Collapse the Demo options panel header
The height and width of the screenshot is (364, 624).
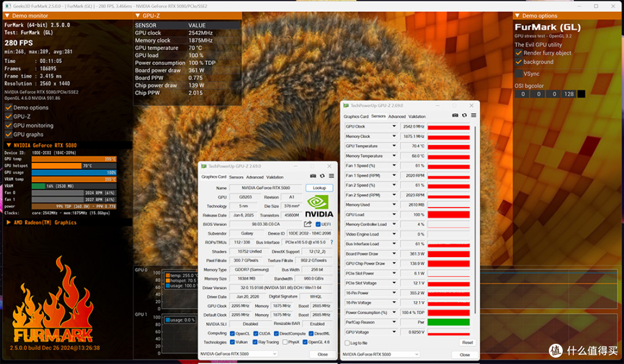click(517, 16)
